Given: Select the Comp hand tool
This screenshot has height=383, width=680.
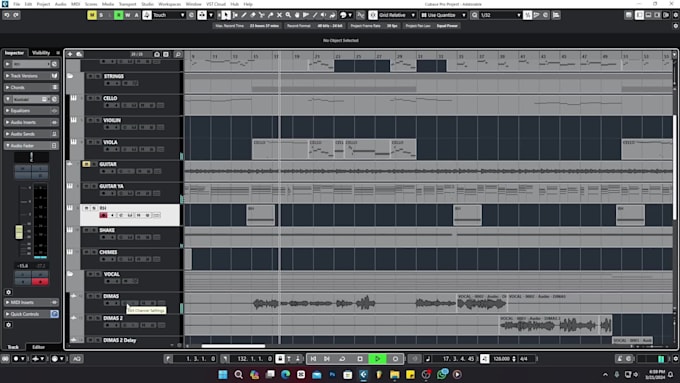Looking at the screenshot, I should coord(297,15).
